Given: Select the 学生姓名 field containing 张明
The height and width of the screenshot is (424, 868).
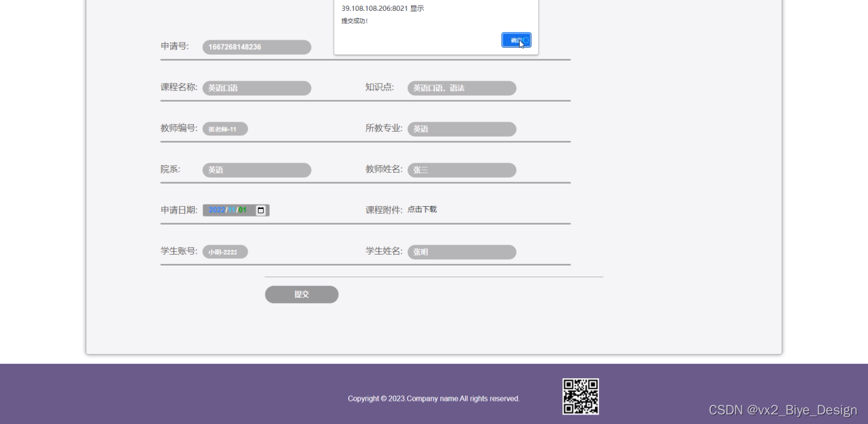Looking at the screenshot, I should click(462, 252).
